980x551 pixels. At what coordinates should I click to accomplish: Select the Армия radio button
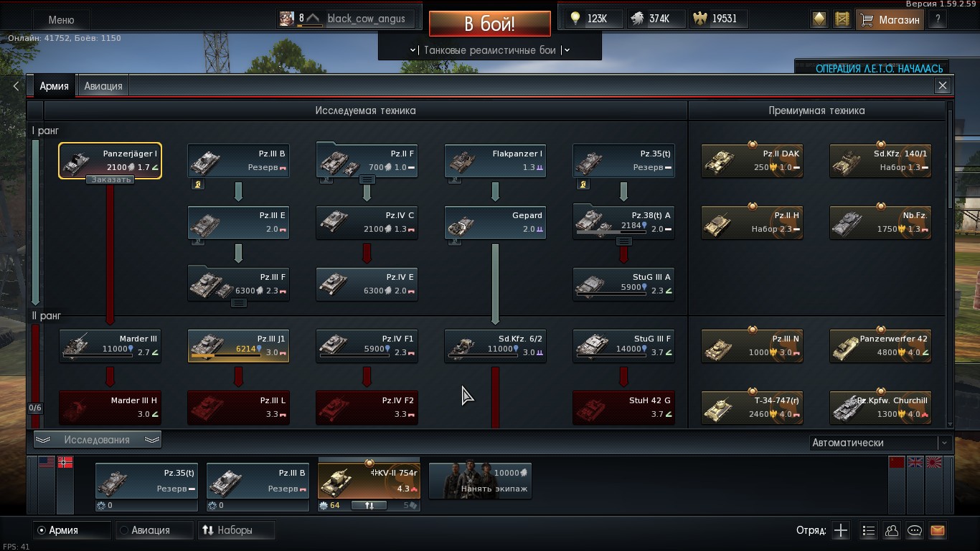pyautogui.click(x=72, y=530)
